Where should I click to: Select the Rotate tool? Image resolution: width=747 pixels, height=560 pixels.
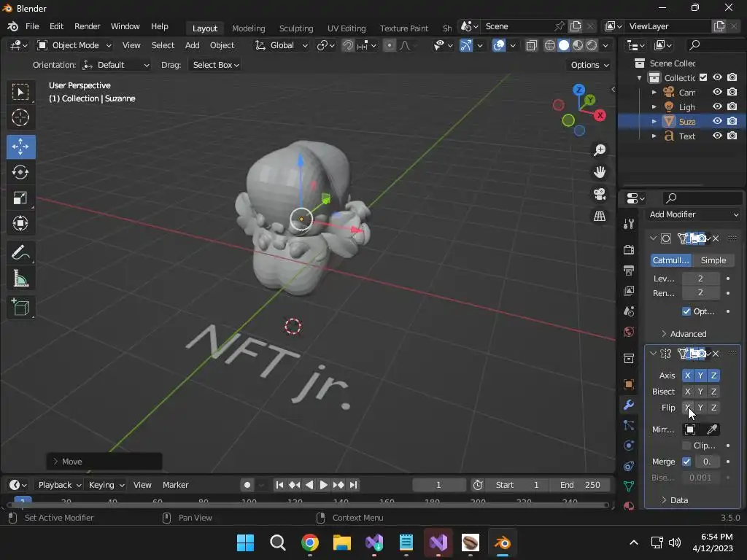coord(20,172)
